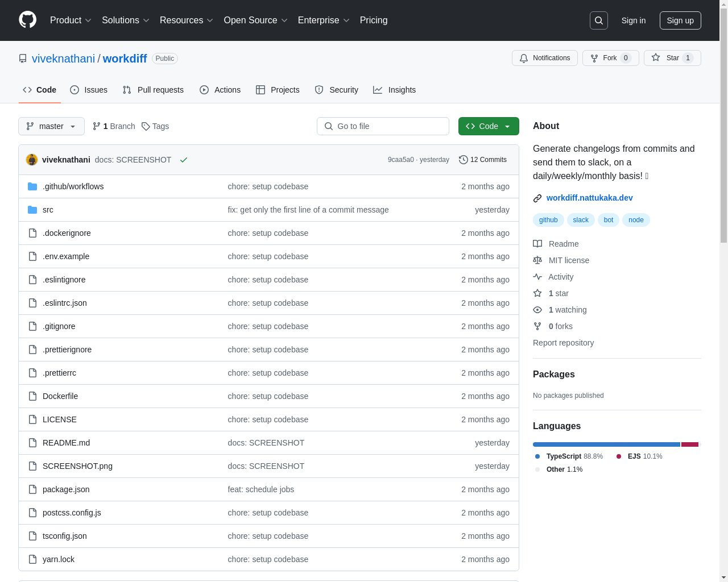Select the node topic tag
This screenshot has width=728, height=582.
coord(636,220)
